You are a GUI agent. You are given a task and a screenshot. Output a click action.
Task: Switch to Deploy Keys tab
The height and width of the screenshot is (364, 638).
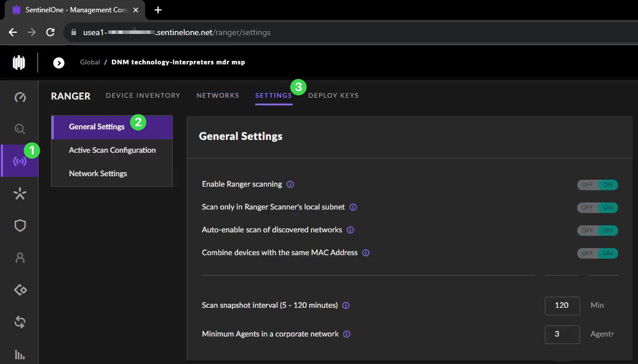pos(333,95)
